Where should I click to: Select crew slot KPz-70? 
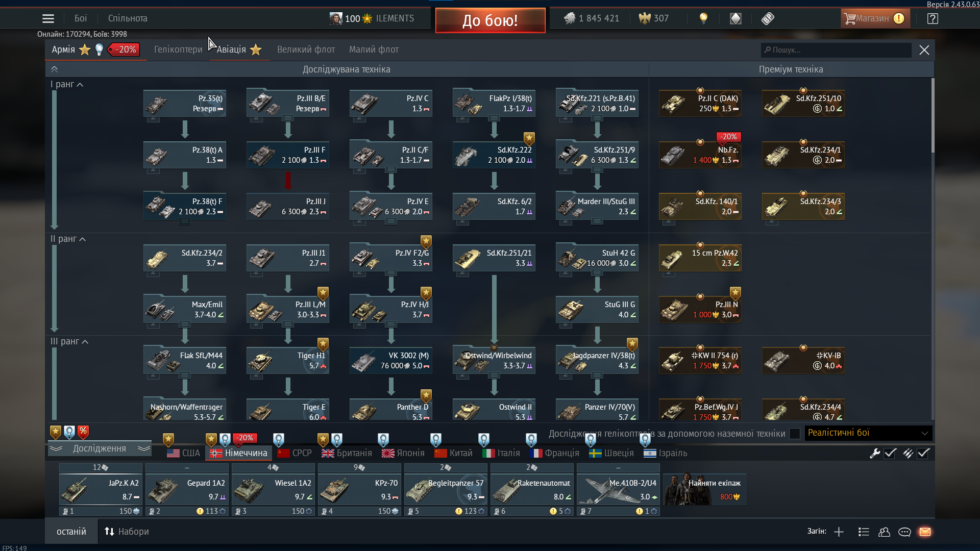(x=359, y=489)
